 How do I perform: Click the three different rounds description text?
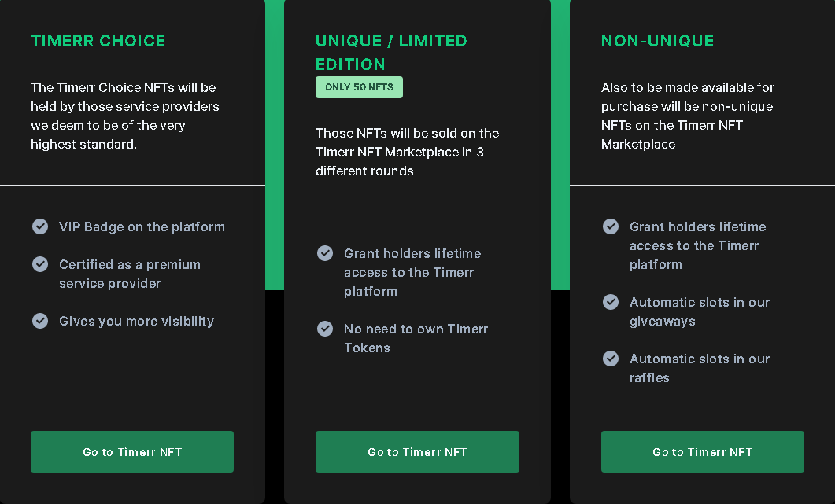[408, 152]
